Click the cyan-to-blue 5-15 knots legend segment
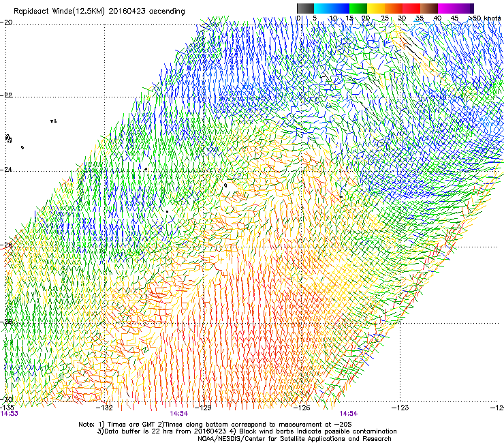Image resolution: width=504 pixels, height=443 pixels. [332, 8]
